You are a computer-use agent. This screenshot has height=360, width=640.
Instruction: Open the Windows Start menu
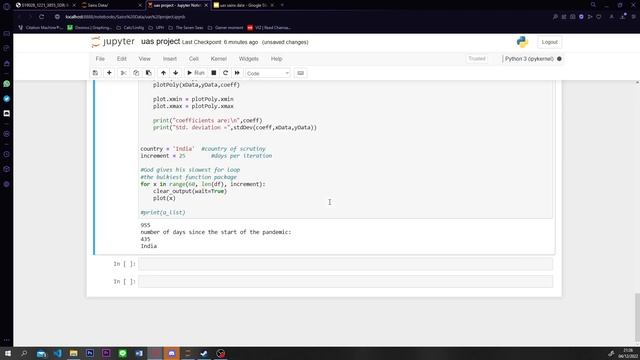(7, 353)
